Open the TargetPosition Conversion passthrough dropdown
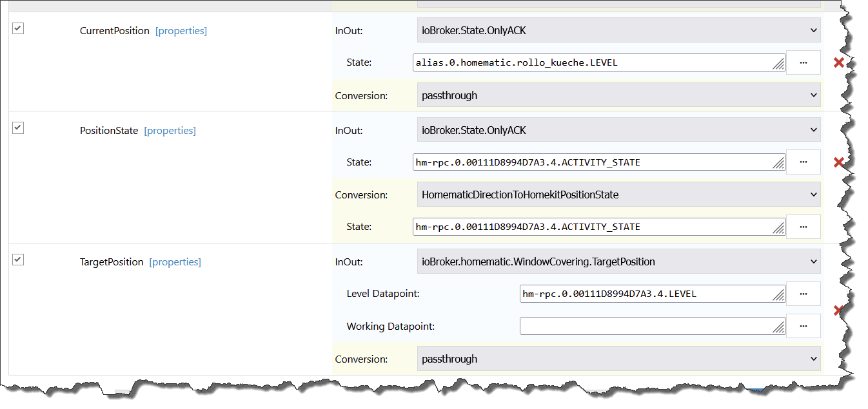The image size is (868, 409). pos(618,359)
